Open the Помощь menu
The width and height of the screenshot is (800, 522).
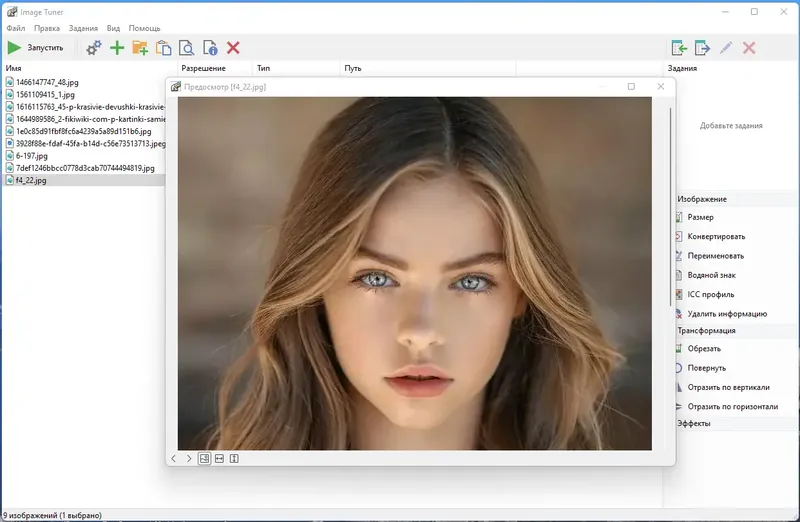144,28
